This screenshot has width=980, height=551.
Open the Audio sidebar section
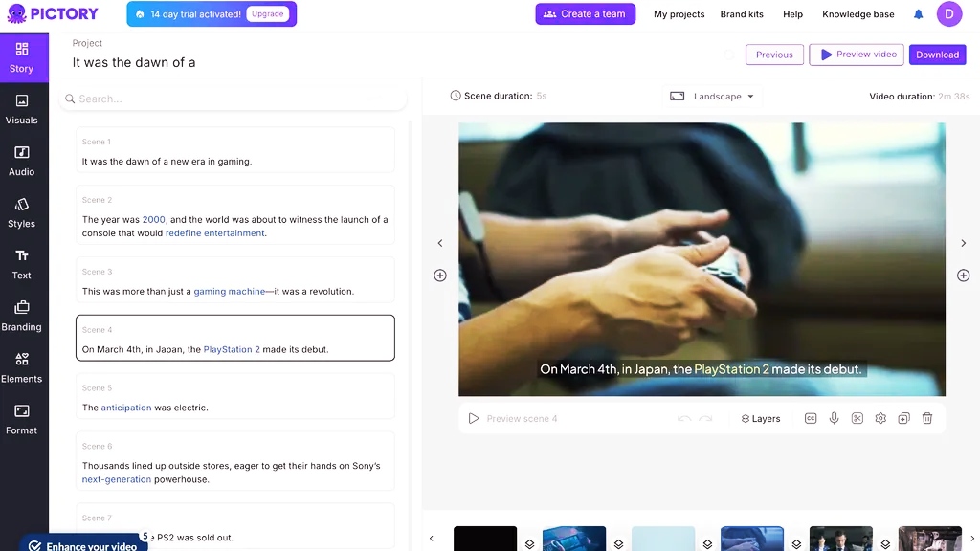pos(21,161)
